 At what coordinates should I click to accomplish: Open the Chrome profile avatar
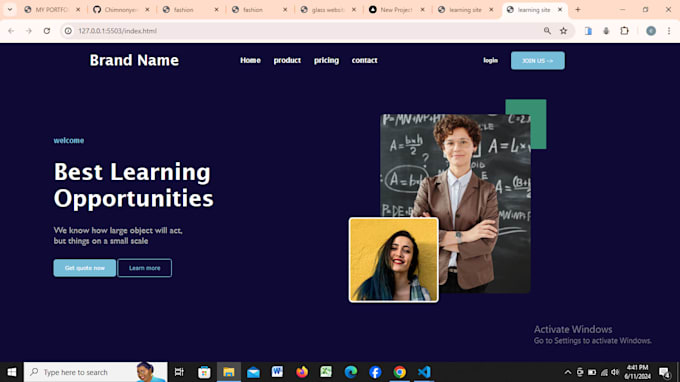651,31
